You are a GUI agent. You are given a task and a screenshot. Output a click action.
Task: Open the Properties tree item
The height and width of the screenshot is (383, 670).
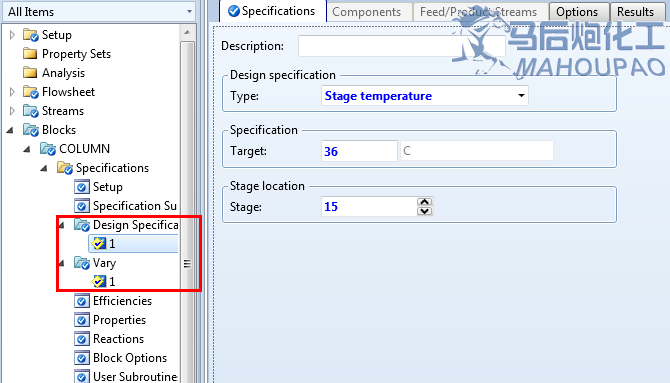[119, 320]
